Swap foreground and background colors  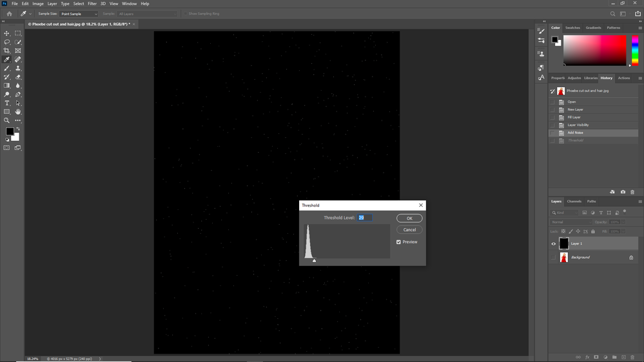click(x=17, y=129)
